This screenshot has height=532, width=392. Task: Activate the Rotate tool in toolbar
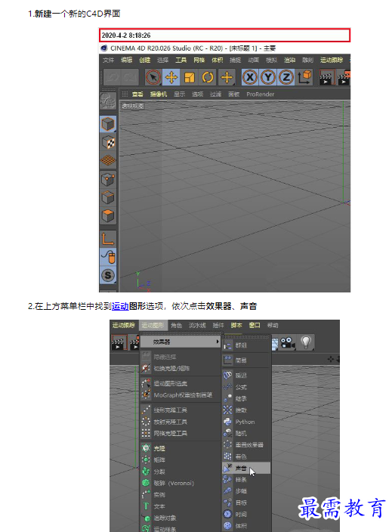coord(208,78)
